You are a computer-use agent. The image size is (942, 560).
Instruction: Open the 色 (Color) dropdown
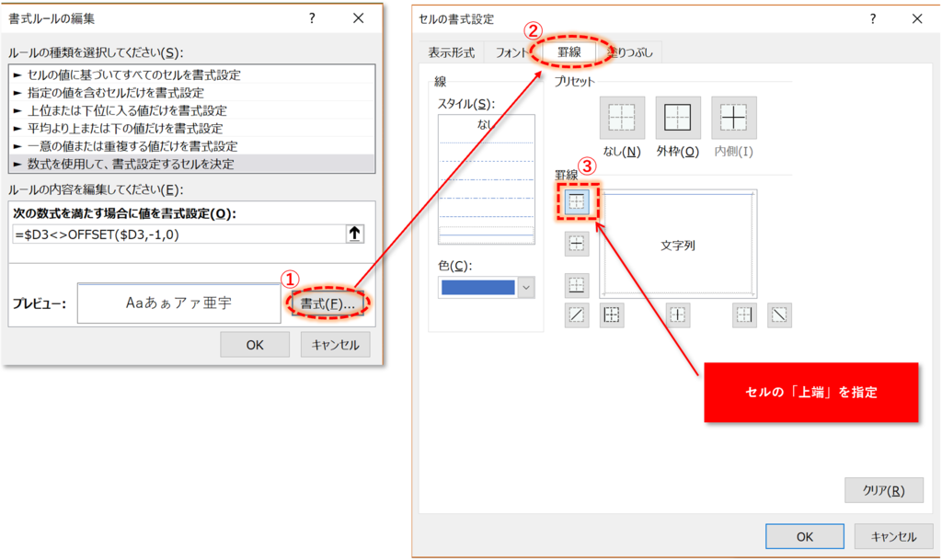(524, 288)
